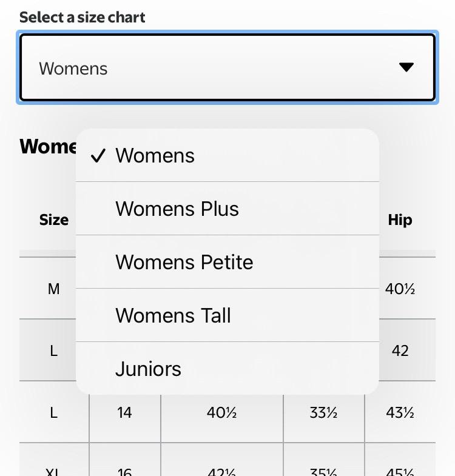
Task: Click the dropdown arrow in size chart selector
Action: coord(406,67)
